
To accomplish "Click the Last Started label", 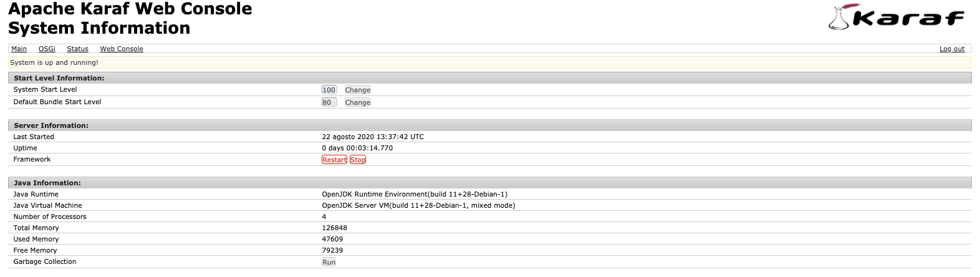I will (34, 137).
